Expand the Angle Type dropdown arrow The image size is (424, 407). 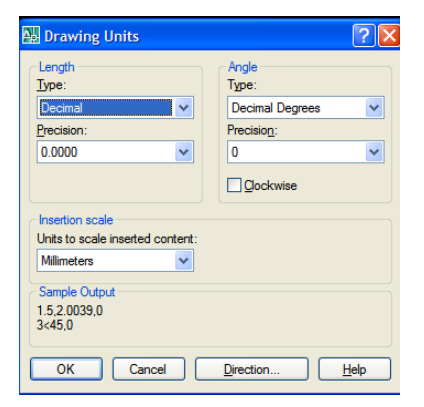pyautogui.click(x=374, y=108)
